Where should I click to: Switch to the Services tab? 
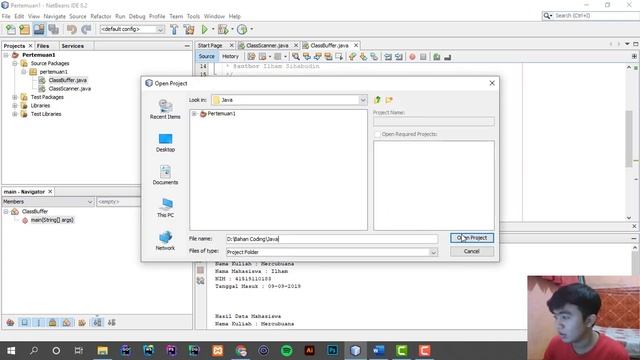[72, 46]
